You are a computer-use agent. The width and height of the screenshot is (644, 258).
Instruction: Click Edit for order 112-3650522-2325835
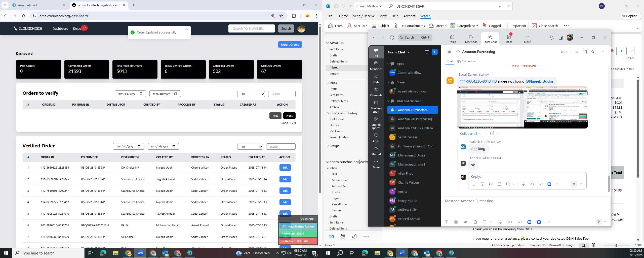tap(285, 168)
